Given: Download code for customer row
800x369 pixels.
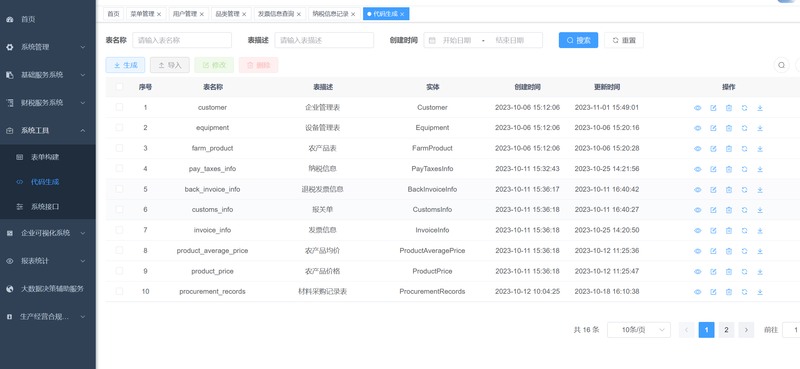Looking at the screenshot, I should 760,108.
